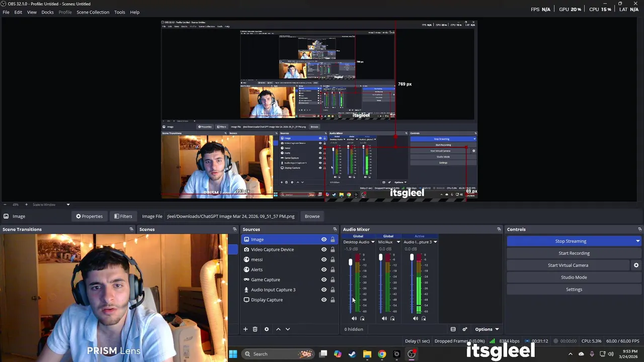The width and height of the screenshot is (644, 362).
Task: Hide the Game Capture source
Action: tap(324, 280)
